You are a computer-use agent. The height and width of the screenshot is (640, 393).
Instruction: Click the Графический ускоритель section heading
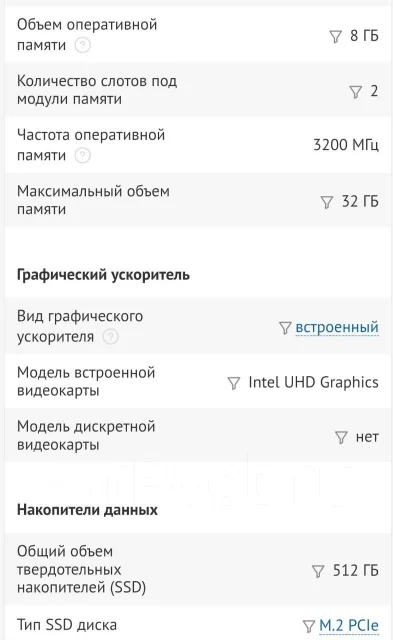[103, 275]
